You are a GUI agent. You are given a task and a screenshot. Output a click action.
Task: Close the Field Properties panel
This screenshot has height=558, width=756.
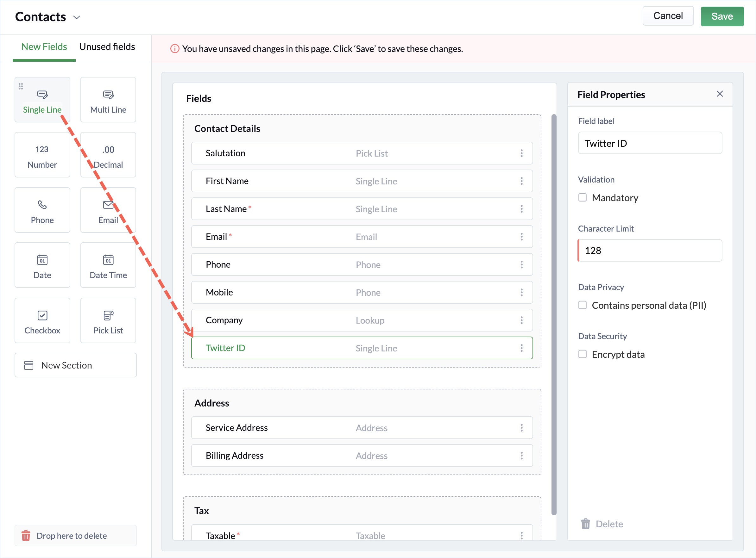coord(720,94)
